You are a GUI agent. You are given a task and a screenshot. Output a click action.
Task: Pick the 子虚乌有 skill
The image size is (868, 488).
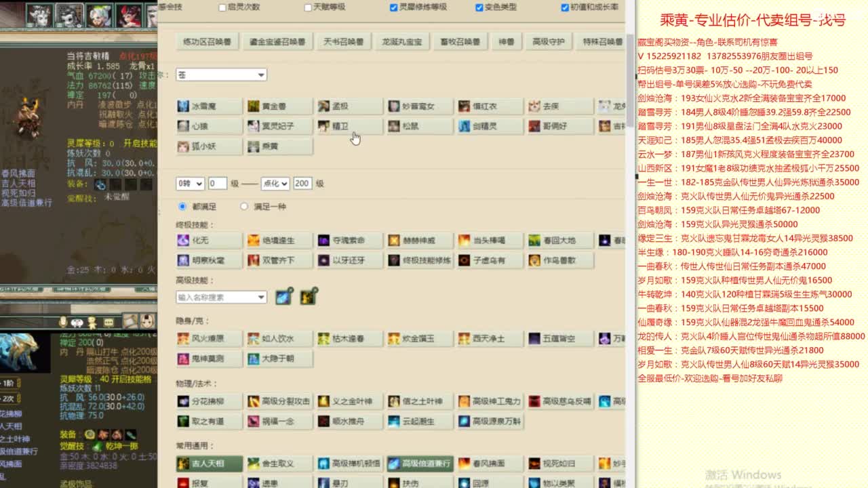tap(490, 260)
